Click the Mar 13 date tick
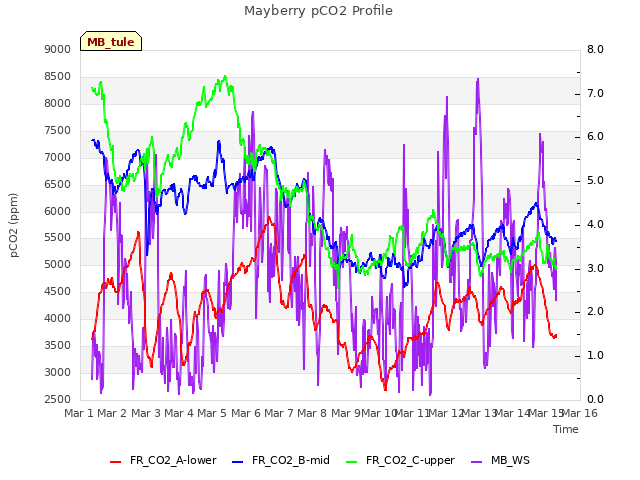 coord(478,413)
